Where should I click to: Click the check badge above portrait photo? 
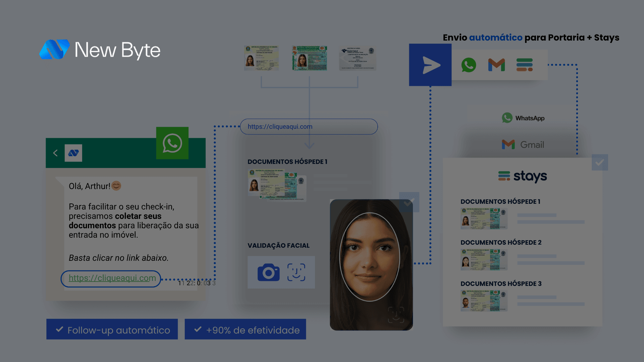coord(409,202)
